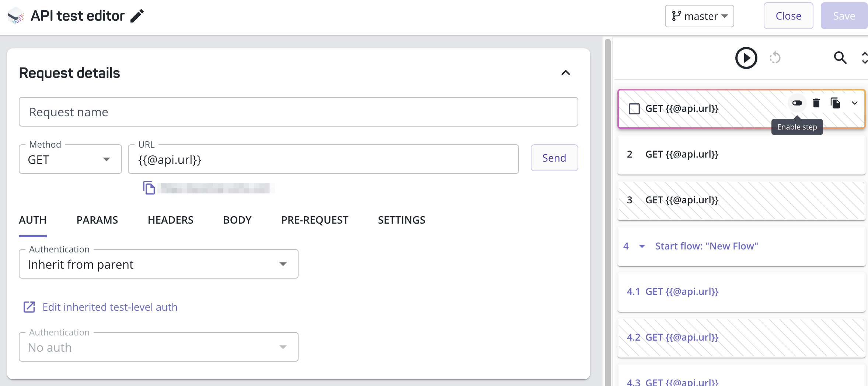Switch to the PARAMS tab

click(x=97, y=220)
